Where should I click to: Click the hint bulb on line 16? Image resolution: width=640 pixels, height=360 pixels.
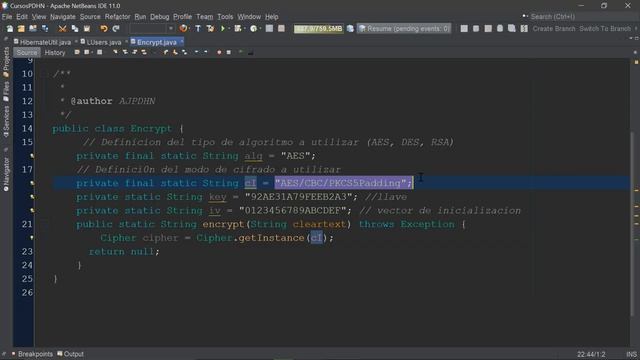pyautogui.click(x=32, y=156)
